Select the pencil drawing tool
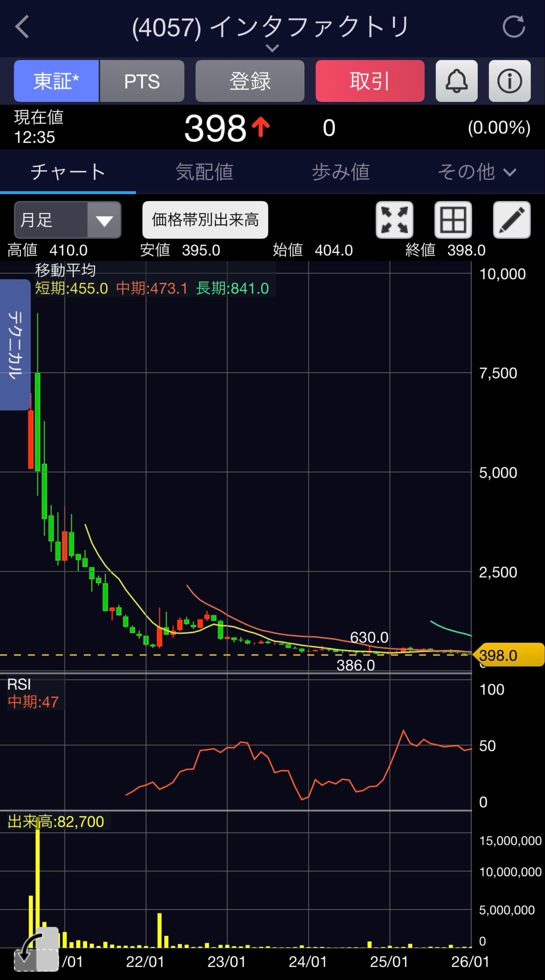This screenshot has height=980, width=545. [x=511, y=219]
